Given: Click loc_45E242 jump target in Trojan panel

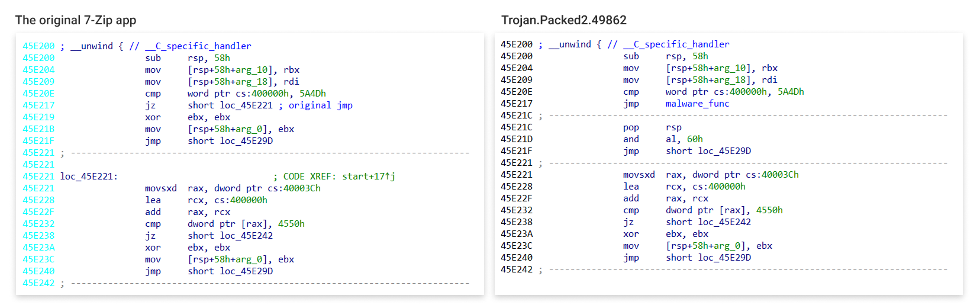Looking at the screenshot, I should (x=724, y=222).
